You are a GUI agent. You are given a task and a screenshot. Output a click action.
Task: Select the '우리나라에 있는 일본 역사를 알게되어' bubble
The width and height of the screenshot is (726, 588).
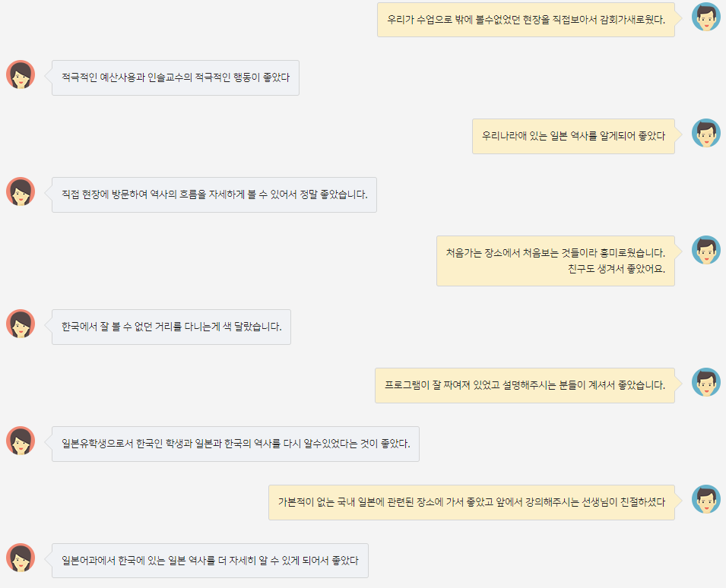pyautogui.click(x=573, y=137)
